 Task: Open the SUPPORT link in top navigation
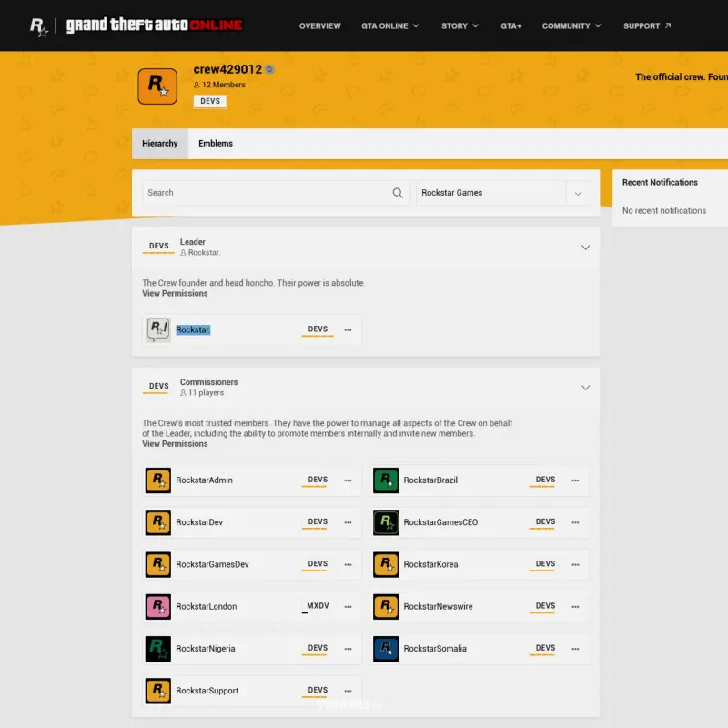[642, 26]
